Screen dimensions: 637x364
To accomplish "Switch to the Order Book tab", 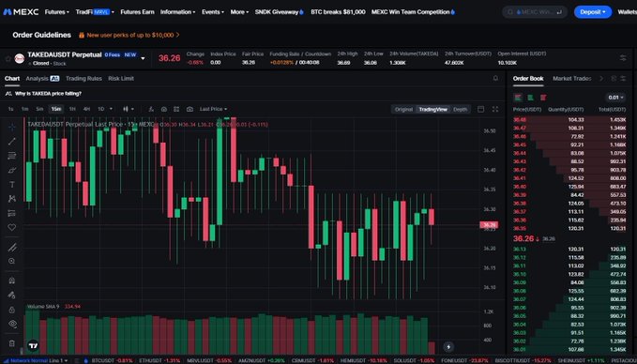I will (x=528, y=79).
